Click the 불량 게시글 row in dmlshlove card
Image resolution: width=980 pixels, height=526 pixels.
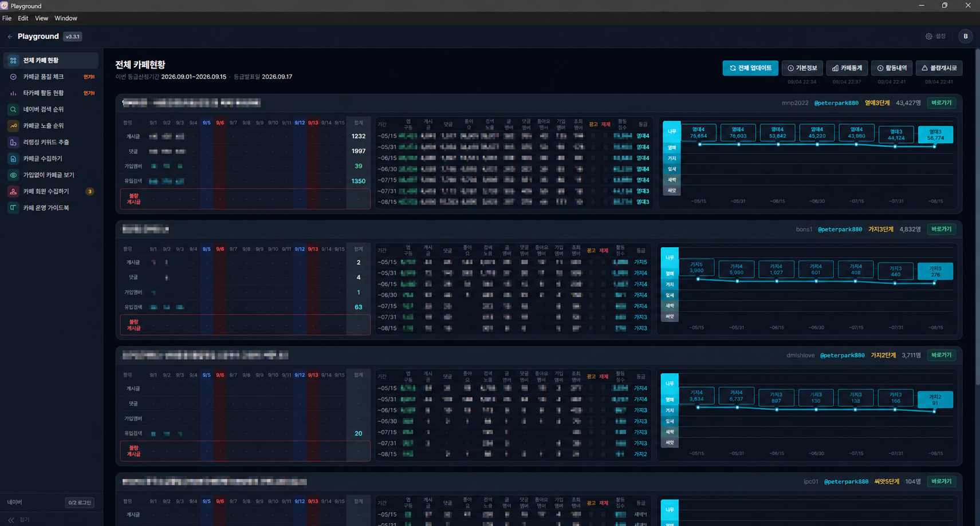click(245, 451)
